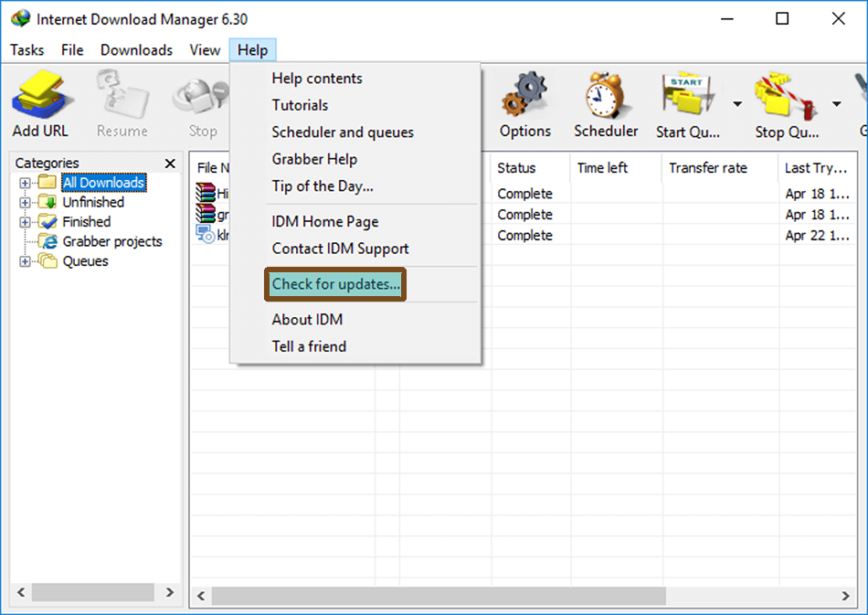Click the Stop Queue icon
The image size is (868, 615).
[784, 101]
